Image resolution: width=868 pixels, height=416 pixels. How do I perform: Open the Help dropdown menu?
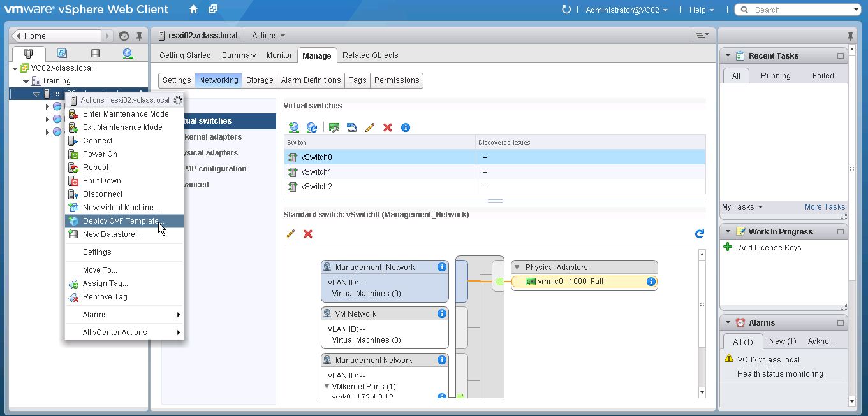[x=702, y=10]
